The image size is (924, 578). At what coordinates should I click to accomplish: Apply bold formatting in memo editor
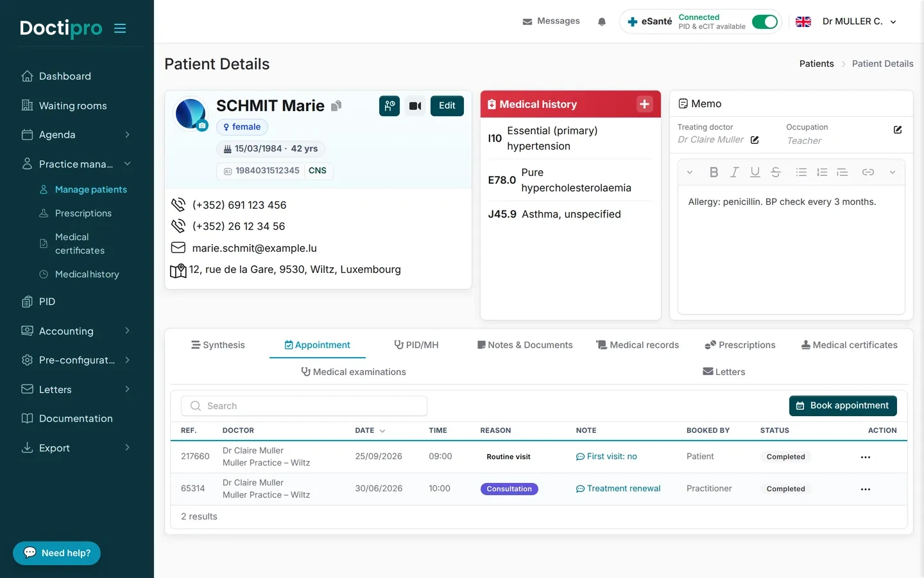[x=714, y=172]
